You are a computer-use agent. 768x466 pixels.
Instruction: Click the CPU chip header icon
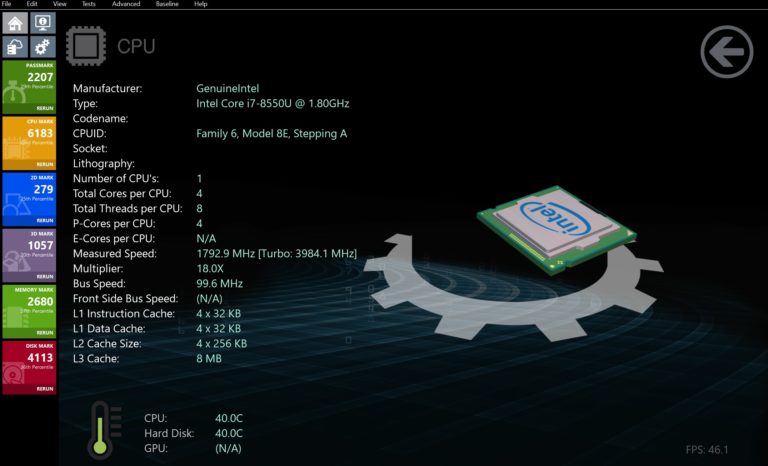point(85,45)
